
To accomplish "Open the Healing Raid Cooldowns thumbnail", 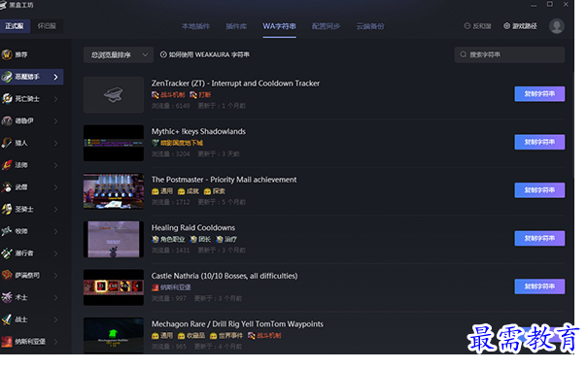I will [114, 240].
